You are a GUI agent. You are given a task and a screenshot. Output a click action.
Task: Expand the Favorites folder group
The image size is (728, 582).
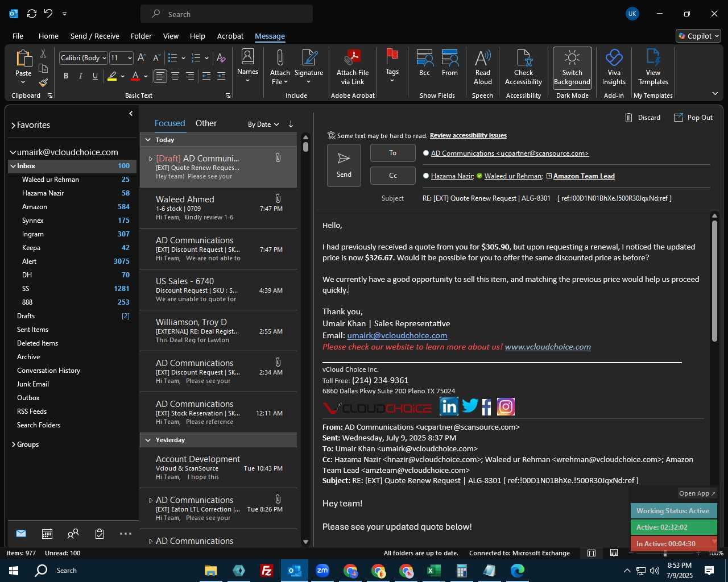point(13,125)
